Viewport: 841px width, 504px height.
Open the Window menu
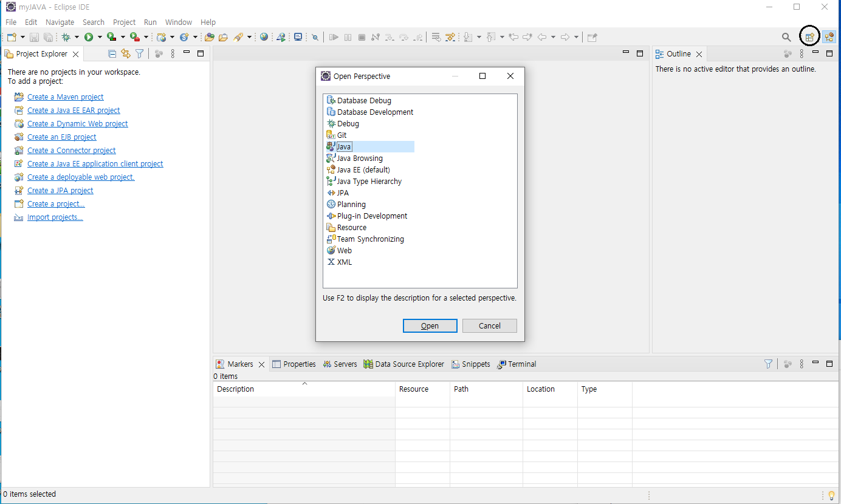(179, 22)
